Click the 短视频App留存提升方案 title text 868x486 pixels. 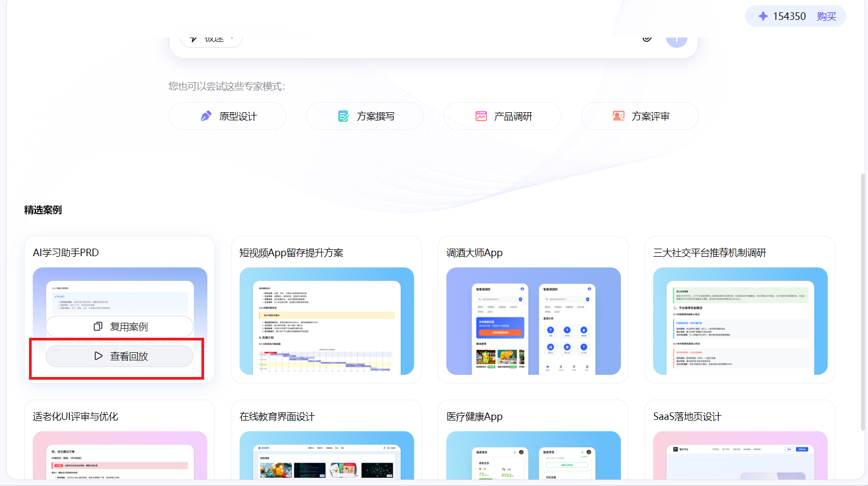coord(291,252)
